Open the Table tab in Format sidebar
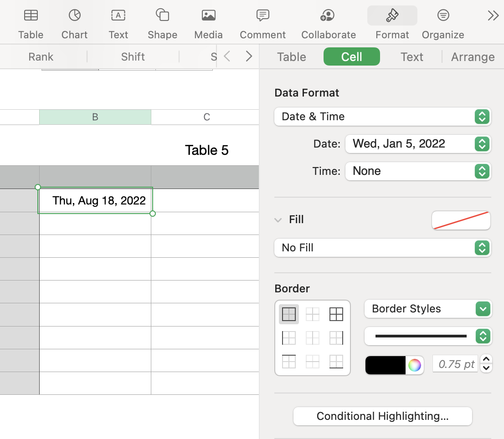The height and width of the screenshot is (439, 504). point(291,56)
